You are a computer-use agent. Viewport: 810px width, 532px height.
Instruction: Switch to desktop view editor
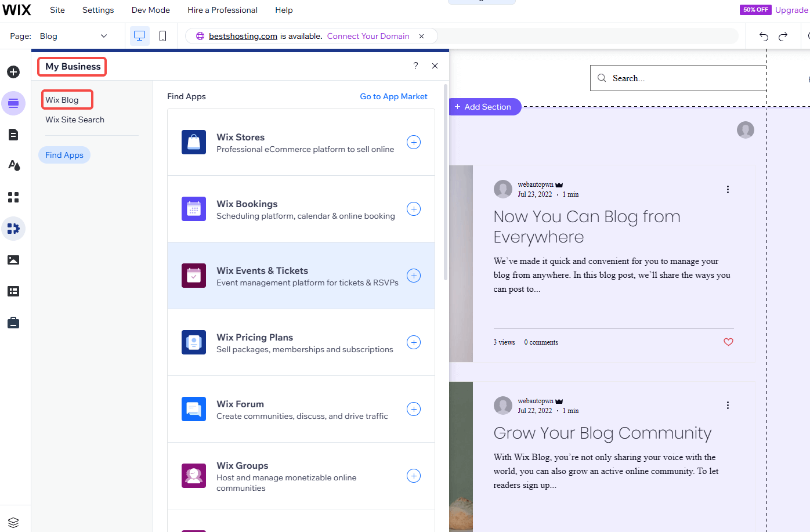click(140, 36)
